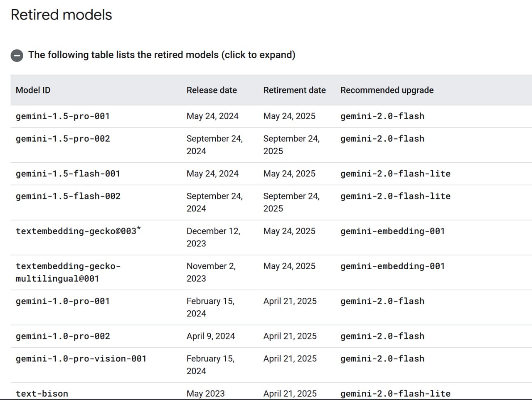Click the textembedding-gecko@003 model ID
Screen dimensions: 532x400
click(x=76, y=231)
